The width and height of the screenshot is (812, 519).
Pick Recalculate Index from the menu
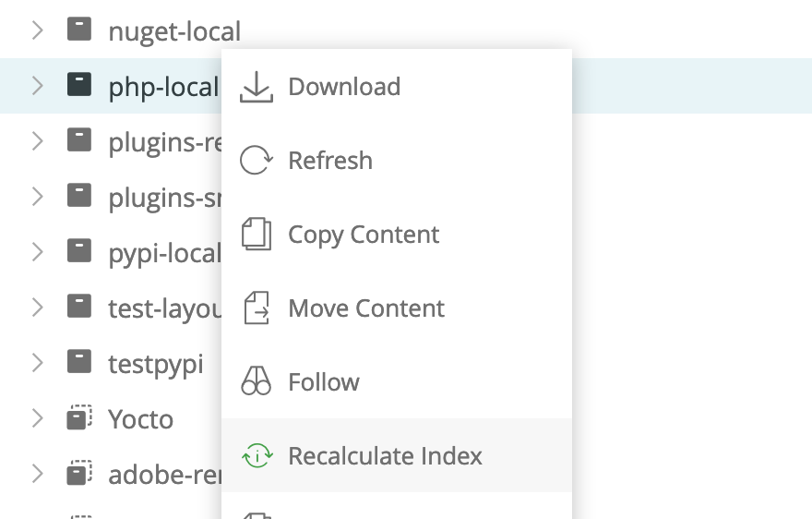pos(385,456)
